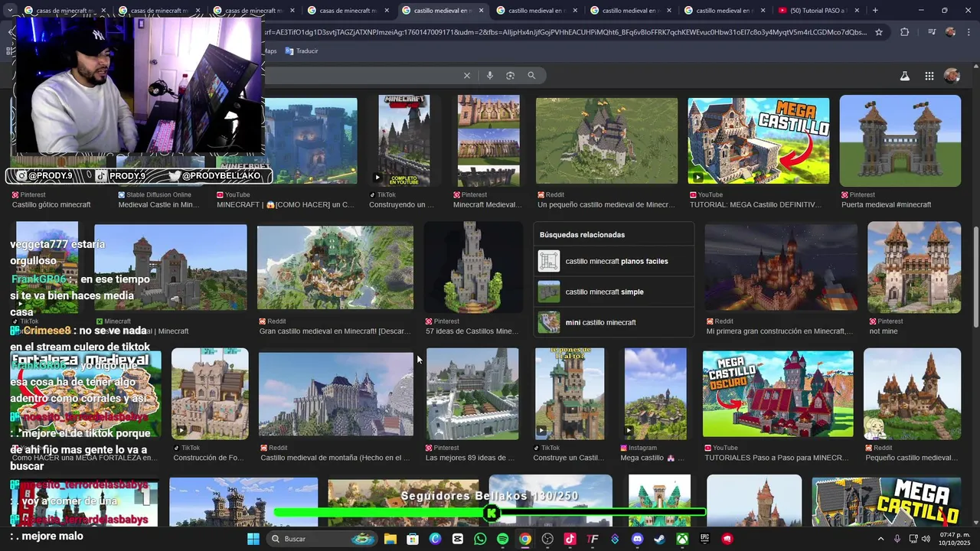
Task: Open Castillo medieval de montaña image
Action: tap(336, 394)
